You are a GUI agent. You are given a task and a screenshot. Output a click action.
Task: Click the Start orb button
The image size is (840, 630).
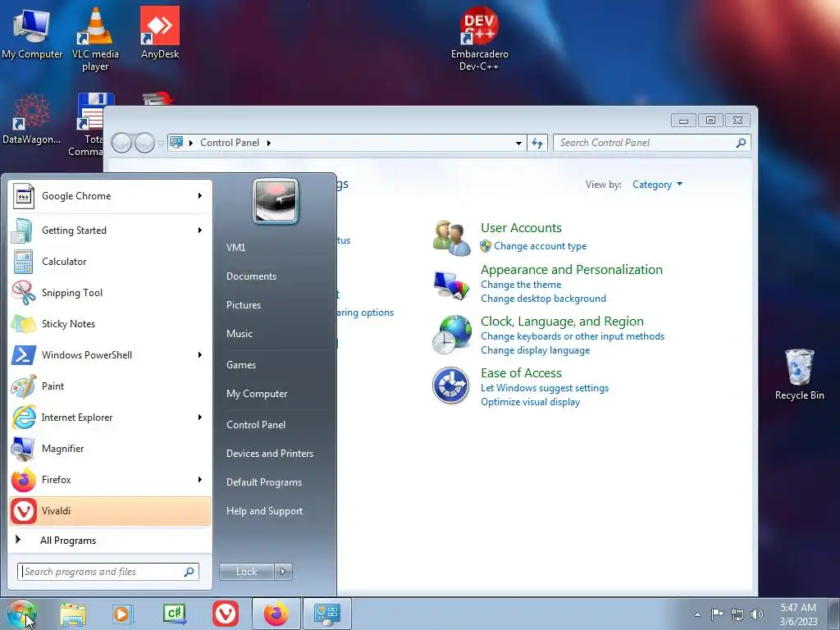tap(21, 614)
